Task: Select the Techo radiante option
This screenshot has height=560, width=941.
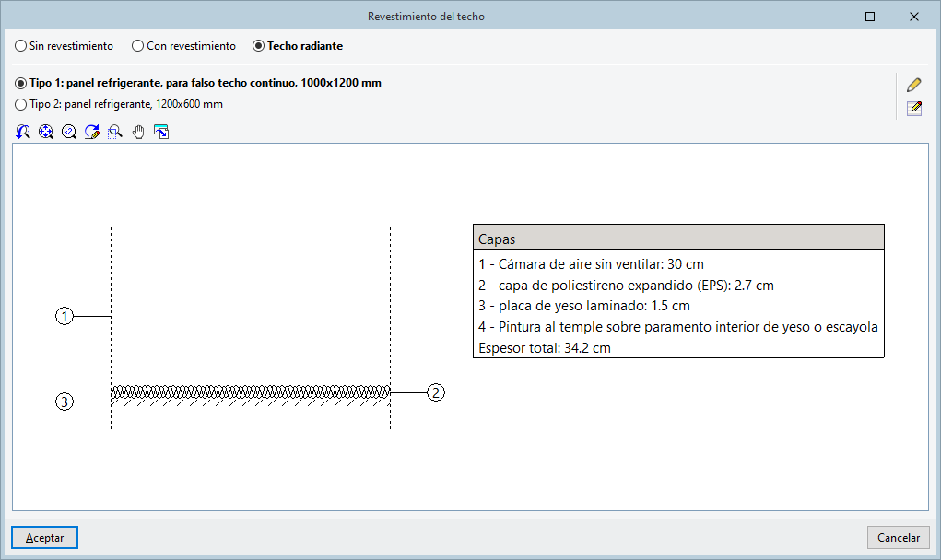Action: (x=298, y=46)
